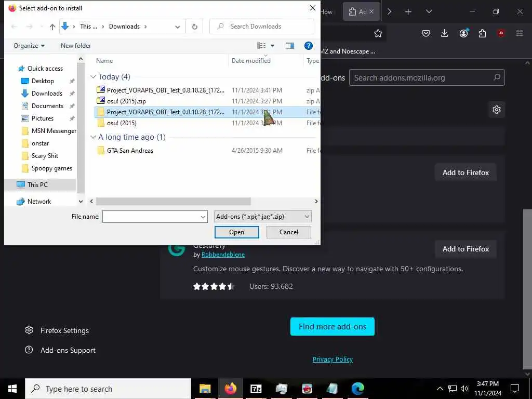Open Microsoft Edge from taskbar

(357, 389)
